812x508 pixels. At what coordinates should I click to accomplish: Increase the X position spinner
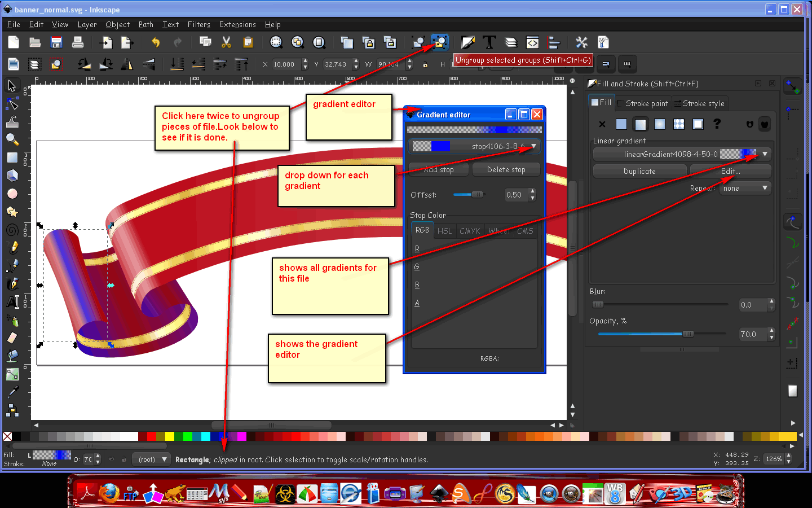click(x=305, y=62)
